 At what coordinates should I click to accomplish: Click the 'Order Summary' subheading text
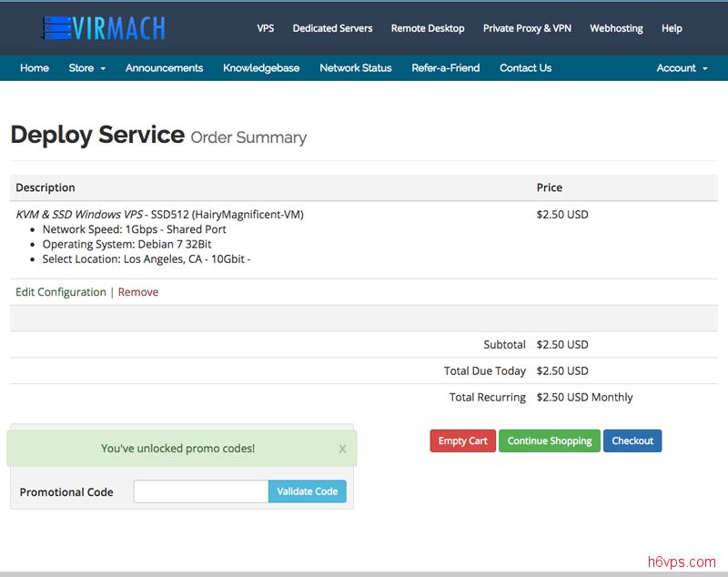click(248, 137)
